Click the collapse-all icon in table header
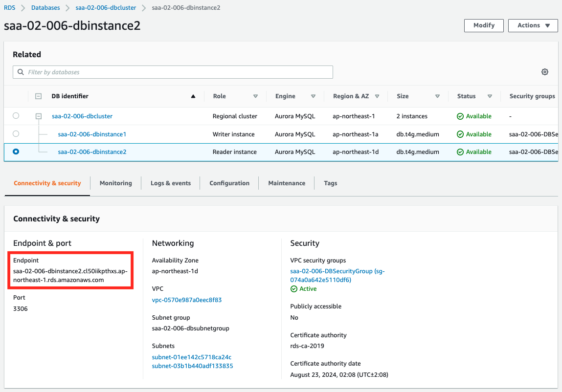This screenshot has width=562, height=392. [39, 96]
